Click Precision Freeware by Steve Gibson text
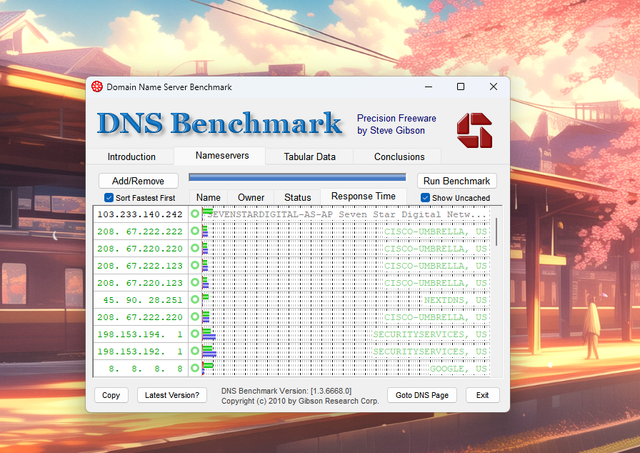The image size is (640, 453). point(396,124)
